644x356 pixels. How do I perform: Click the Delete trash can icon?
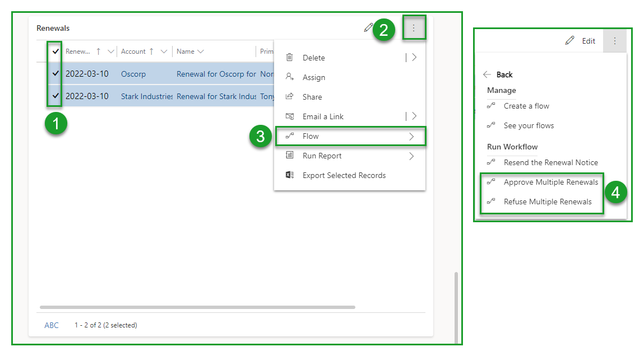(290, 57)
